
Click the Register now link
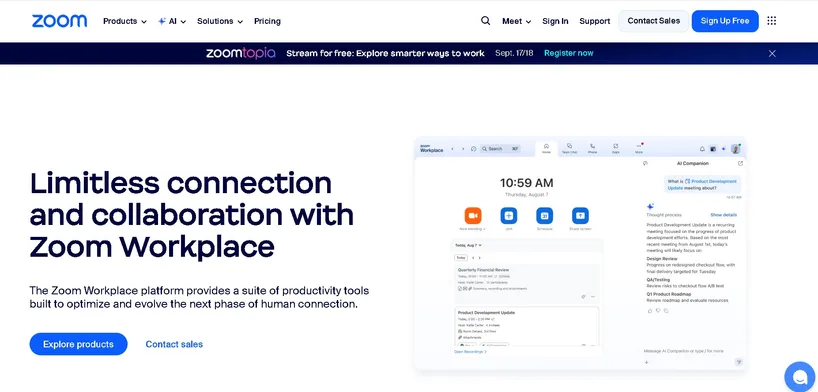click(x=569, y=53)
